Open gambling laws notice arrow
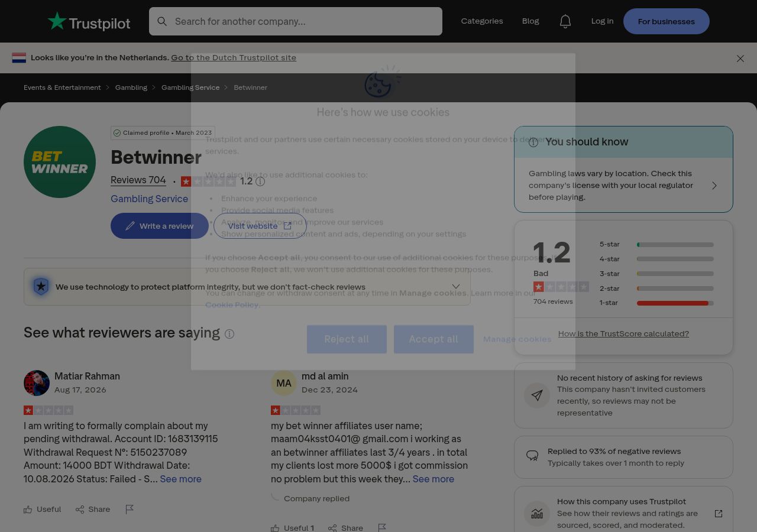This screenshot has height=532, width=757. click(x=714, y=186)
